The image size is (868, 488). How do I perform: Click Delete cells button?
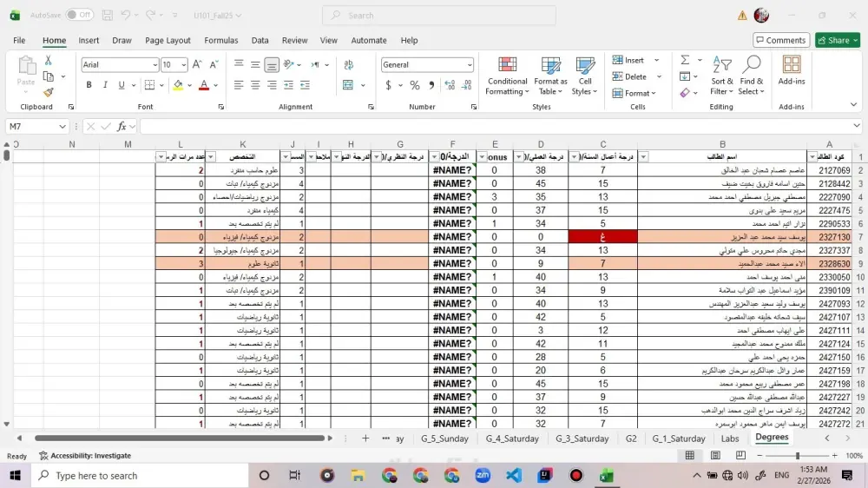coord(629,76)
